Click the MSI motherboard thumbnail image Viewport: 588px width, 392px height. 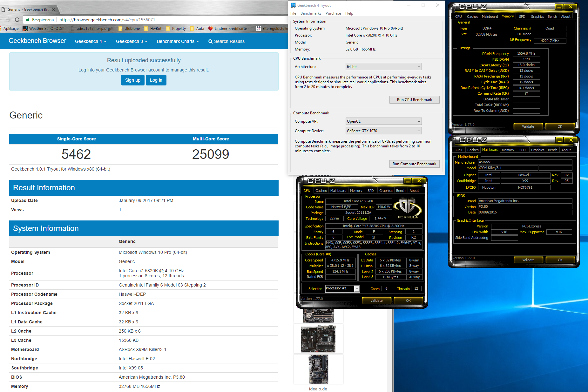318,339
